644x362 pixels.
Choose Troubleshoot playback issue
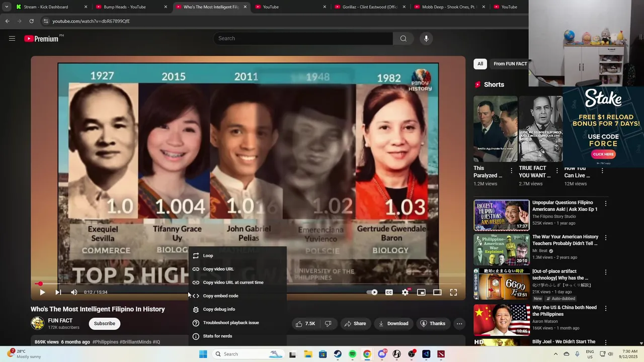point(237,322)
